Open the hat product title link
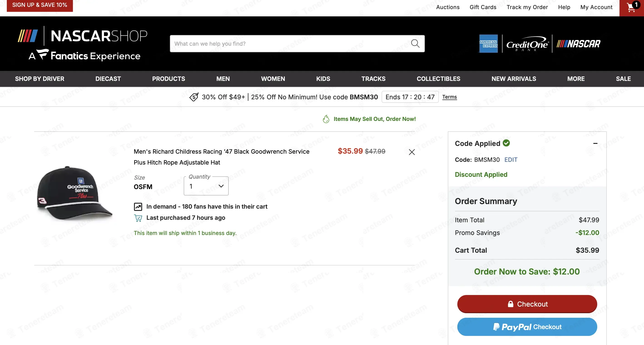The height and width of the screenshot is (345, 644). (x=221, y=157)
